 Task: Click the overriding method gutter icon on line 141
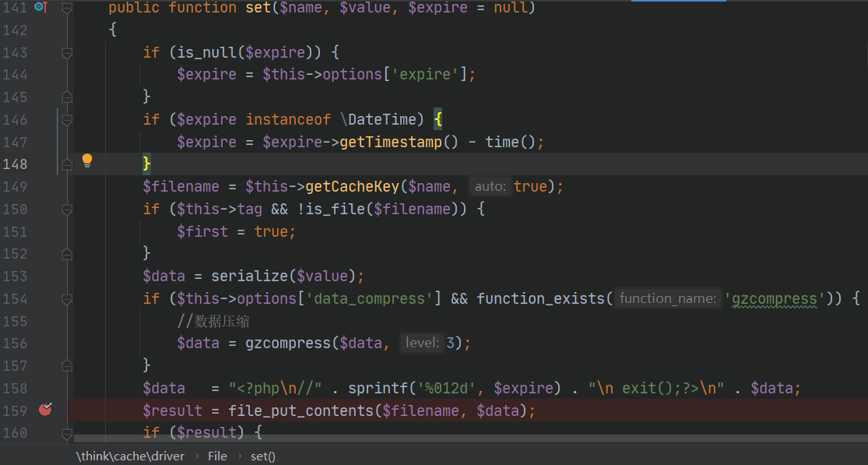pos(41,7)
